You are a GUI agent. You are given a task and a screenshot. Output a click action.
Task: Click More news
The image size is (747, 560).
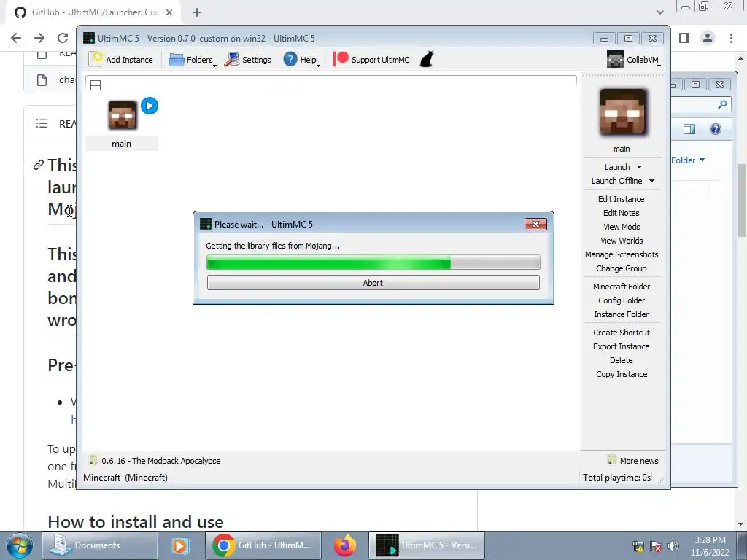[x=633, y=461]
